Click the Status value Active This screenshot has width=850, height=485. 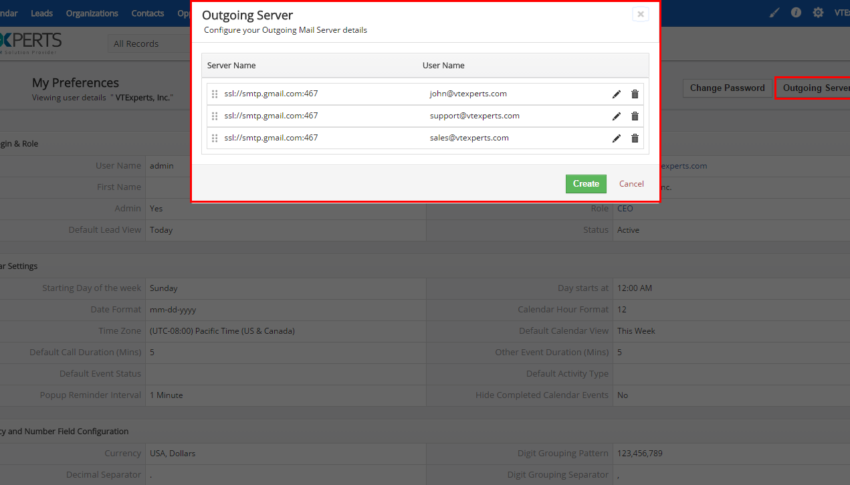point(628,230)
